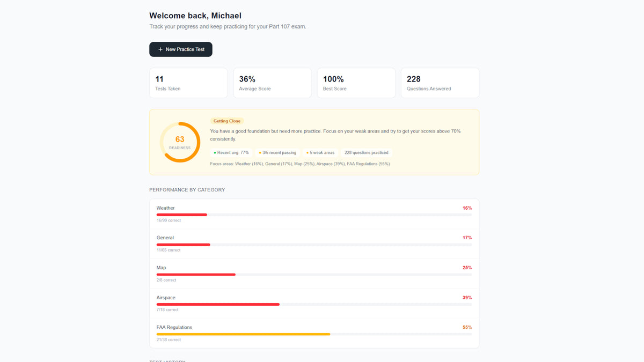This screenshot has width=644, height=362.
Task: Click the Questions Answered stat card
Action: point(440,83)
